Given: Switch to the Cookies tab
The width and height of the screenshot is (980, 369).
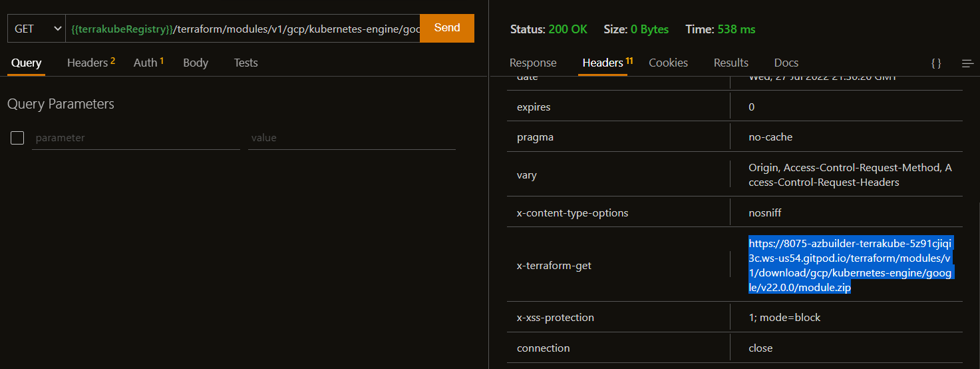Looking at the screenshot, I should [668, 63].
